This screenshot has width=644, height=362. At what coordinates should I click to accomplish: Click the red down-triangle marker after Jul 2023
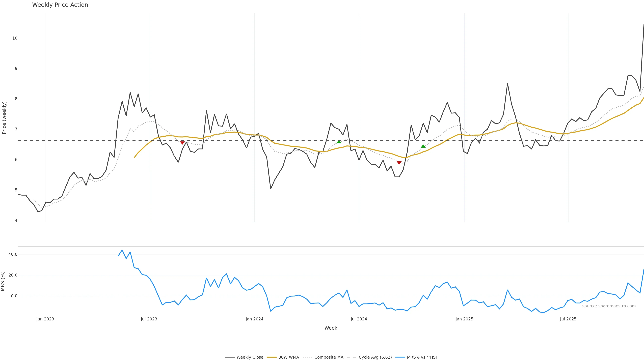[182, 143]
